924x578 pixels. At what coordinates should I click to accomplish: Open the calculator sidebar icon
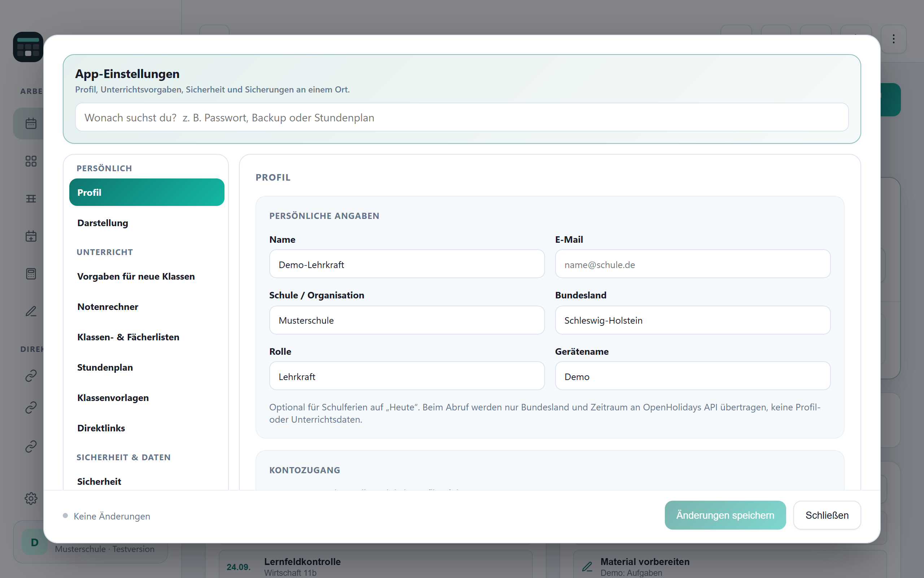point(31,274)
